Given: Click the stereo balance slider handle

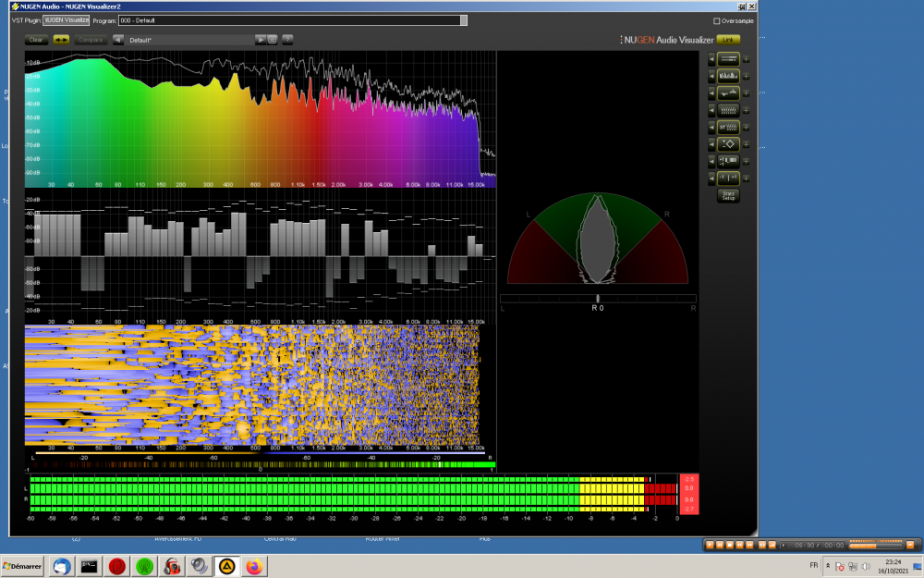Looking at the screenshot, I should click(598, 299).
